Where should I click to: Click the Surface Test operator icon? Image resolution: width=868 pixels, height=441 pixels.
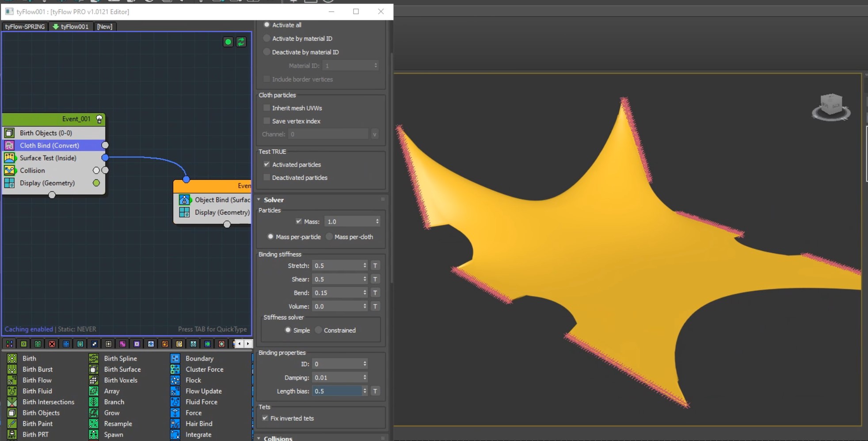point(9,158)
